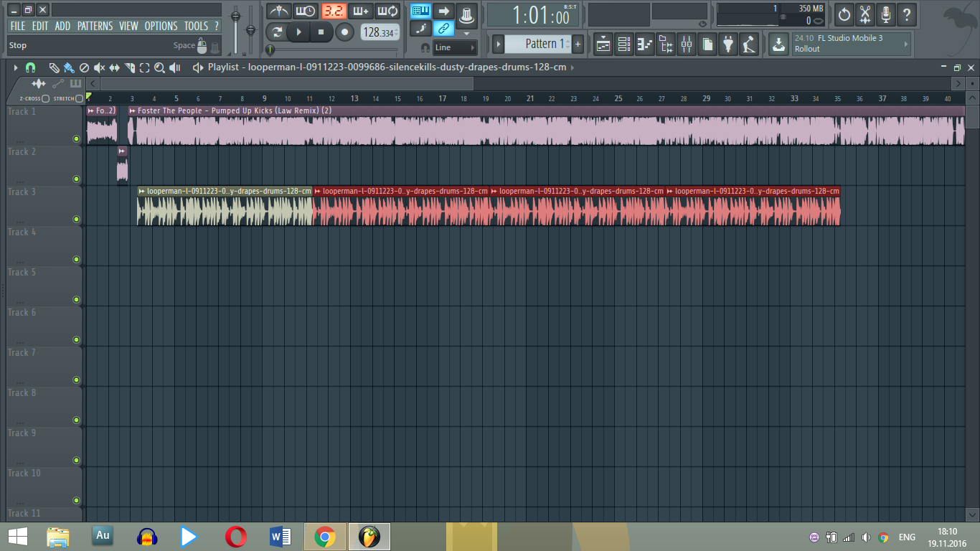Toggle the playlist snap magnet
This screenshot has width=980, height=551.
click(x=30, y=67)
